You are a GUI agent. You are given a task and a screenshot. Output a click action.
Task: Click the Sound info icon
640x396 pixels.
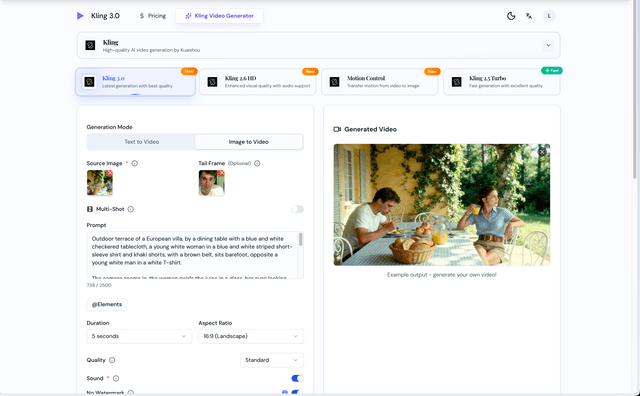point(116,378)
